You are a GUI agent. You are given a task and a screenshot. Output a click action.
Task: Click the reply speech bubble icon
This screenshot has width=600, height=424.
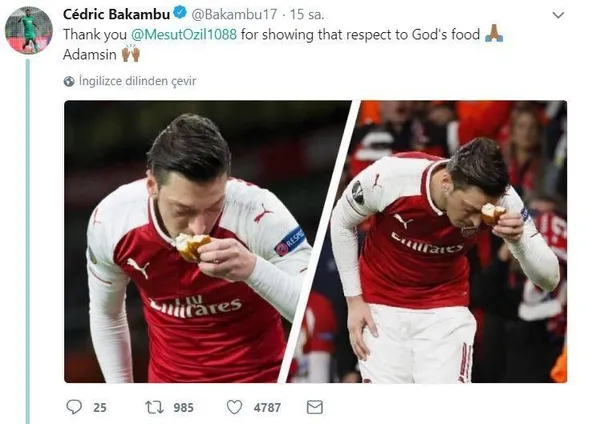tap(73, 406)
